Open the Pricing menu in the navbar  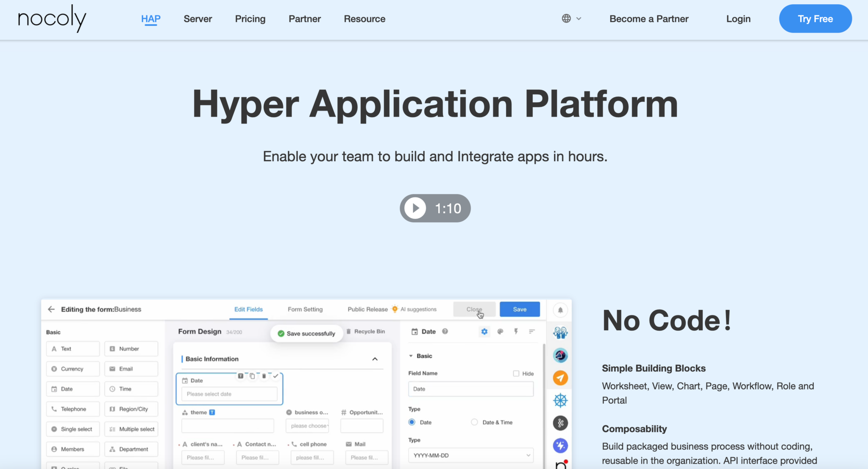250,19
